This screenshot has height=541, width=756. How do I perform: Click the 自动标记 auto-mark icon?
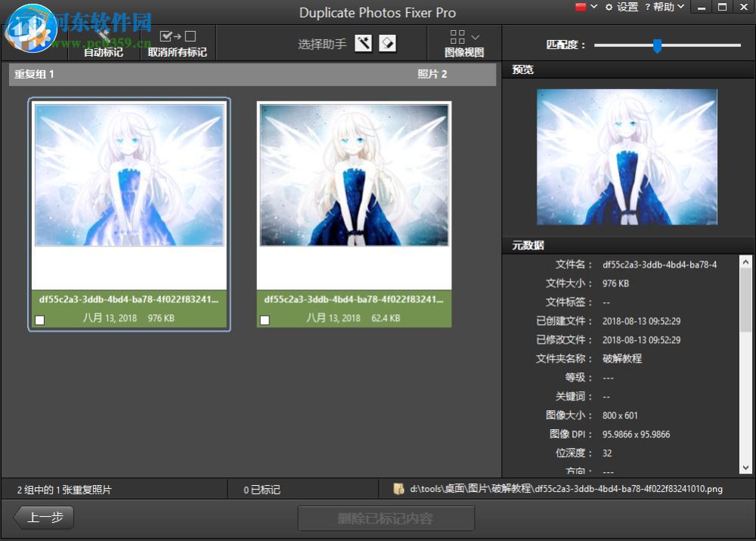pyautogui.click(x=102, y=36)
